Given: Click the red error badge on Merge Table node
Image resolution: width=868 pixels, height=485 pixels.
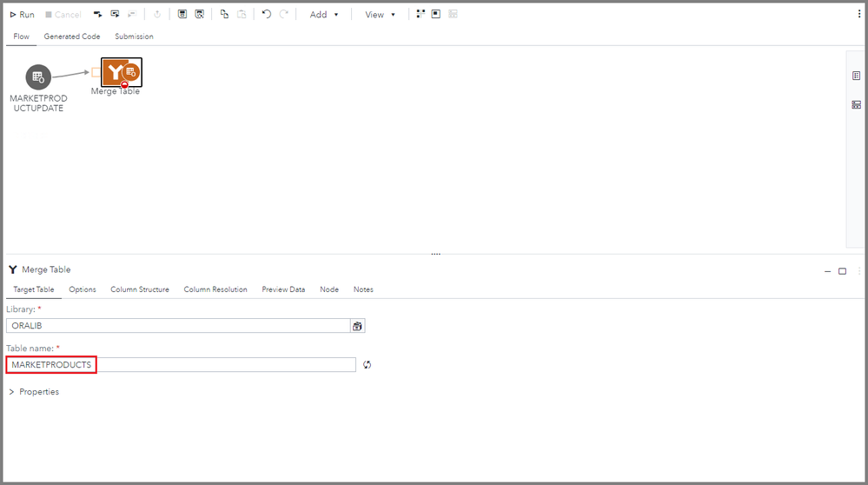Looking at the screenshot, I should click(124, 84).
